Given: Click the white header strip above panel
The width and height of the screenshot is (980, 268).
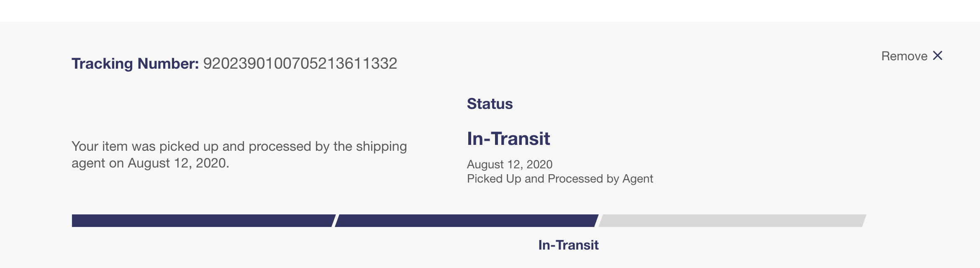Looking at the screenshot, I should [490, 11].
